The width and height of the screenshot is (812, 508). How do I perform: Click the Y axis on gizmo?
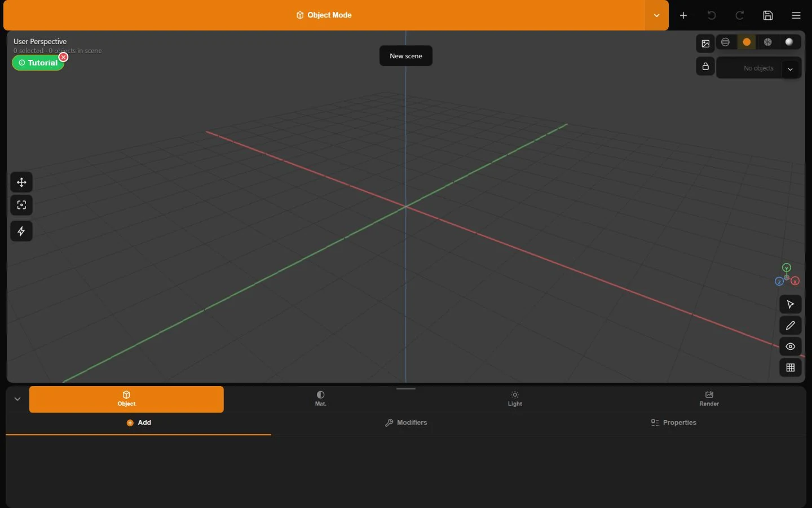click(787, 268)
